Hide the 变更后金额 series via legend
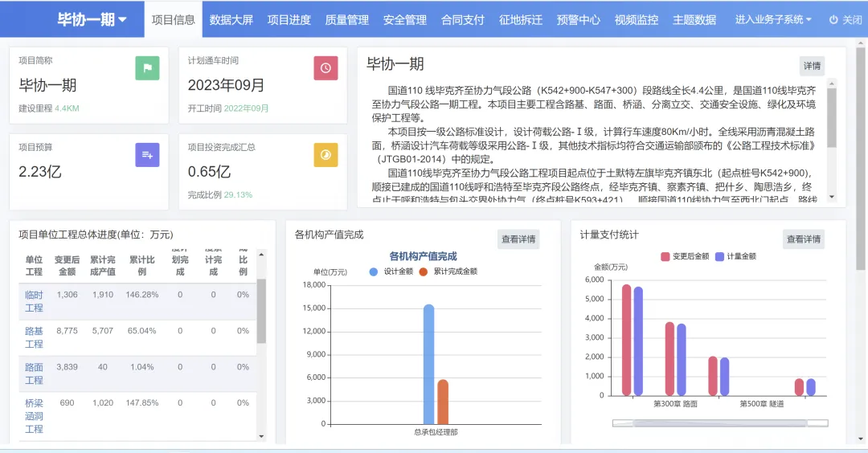 coord(685,256)
